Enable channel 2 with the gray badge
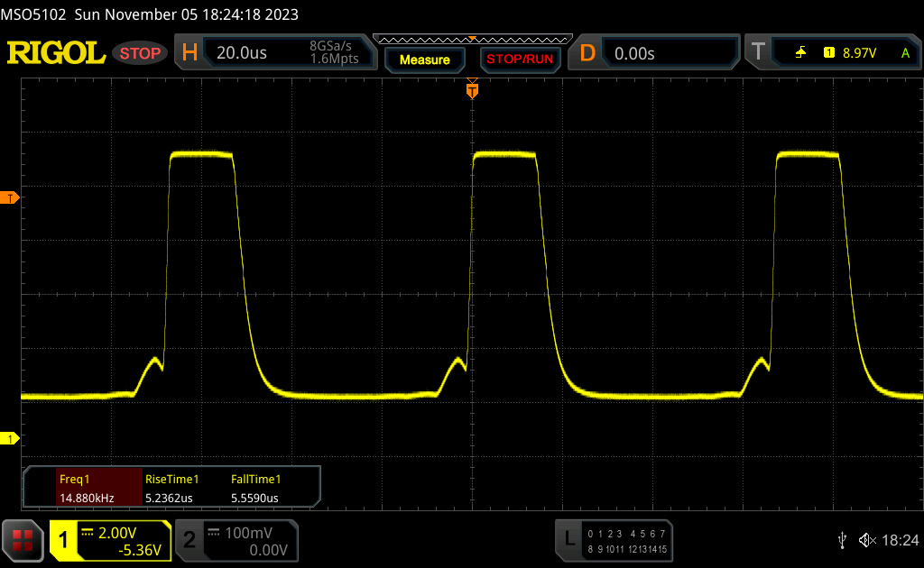Image resolution: width=924 pixels, height=568 pixels. tap(189, 540)
